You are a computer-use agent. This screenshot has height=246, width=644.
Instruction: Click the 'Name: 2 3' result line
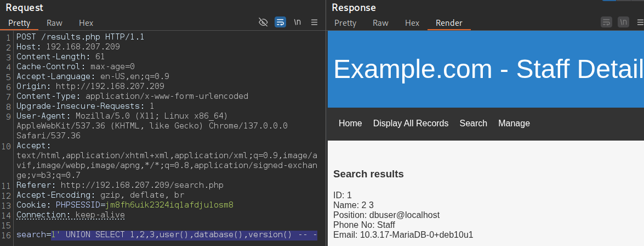coord(354,205)
